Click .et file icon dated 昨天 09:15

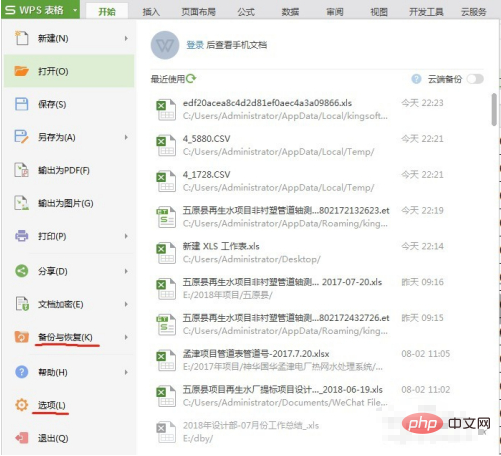[x=166, y=324]
